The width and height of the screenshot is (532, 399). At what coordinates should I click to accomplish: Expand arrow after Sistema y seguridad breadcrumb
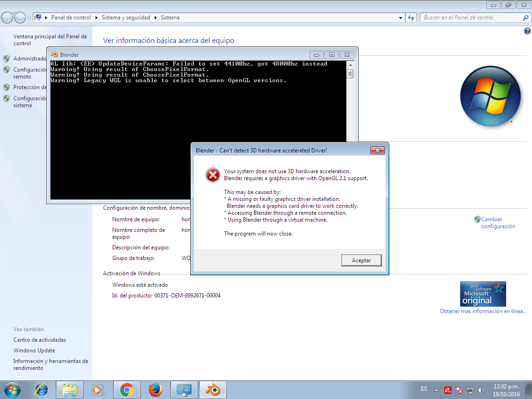pyautogui.click(x=155, y=18)
